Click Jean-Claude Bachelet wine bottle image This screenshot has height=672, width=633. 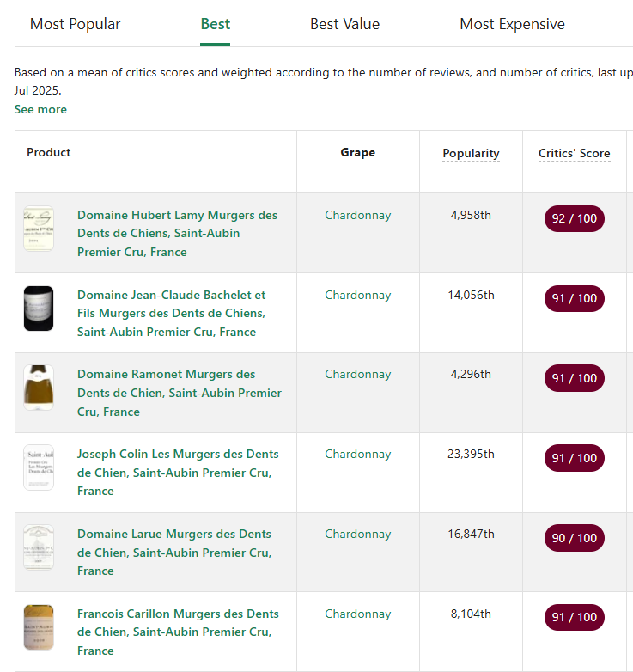(39, 309)
